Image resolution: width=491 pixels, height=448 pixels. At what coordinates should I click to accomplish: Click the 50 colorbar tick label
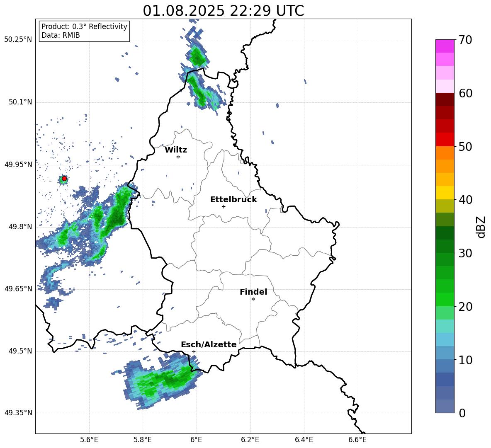click(465, 147)
